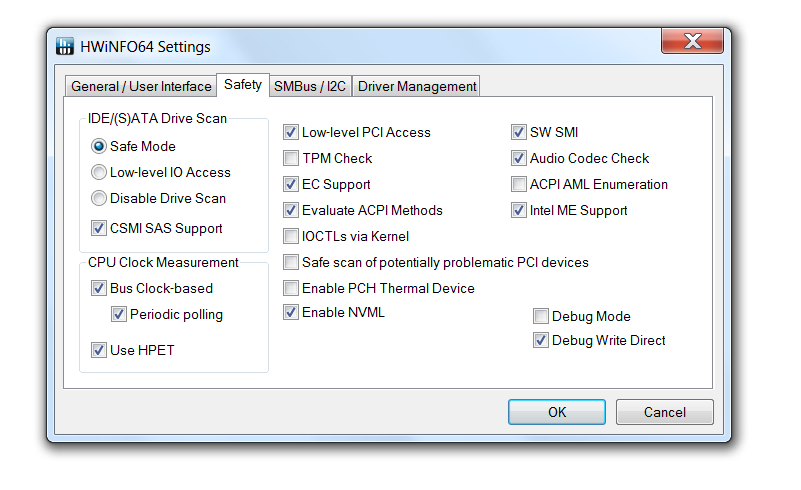
Task: Open the SMBus / I2C tab
Action: (310, 86)
